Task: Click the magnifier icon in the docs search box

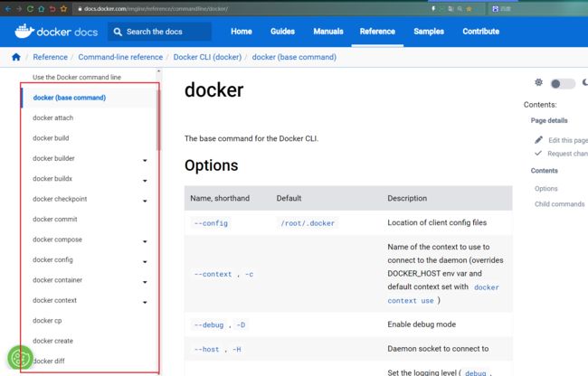Action: [118, 32]
